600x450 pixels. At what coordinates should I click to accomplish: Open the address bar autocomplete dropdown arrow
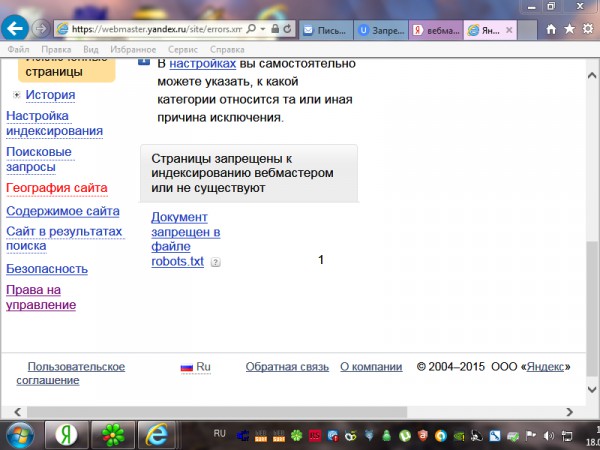[263, 29]
